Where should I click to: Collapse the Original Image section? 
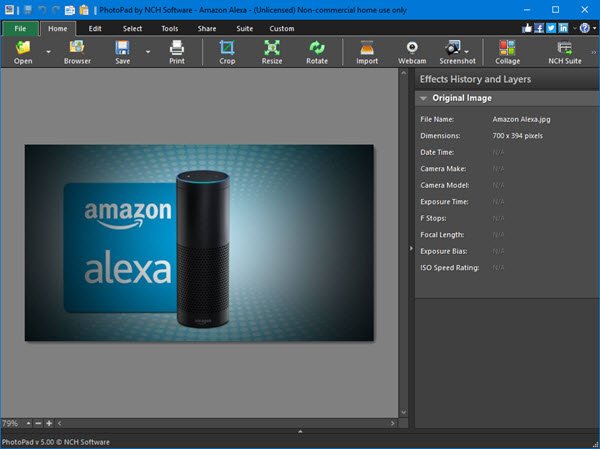pyautogui.click(x=424, y=98)
